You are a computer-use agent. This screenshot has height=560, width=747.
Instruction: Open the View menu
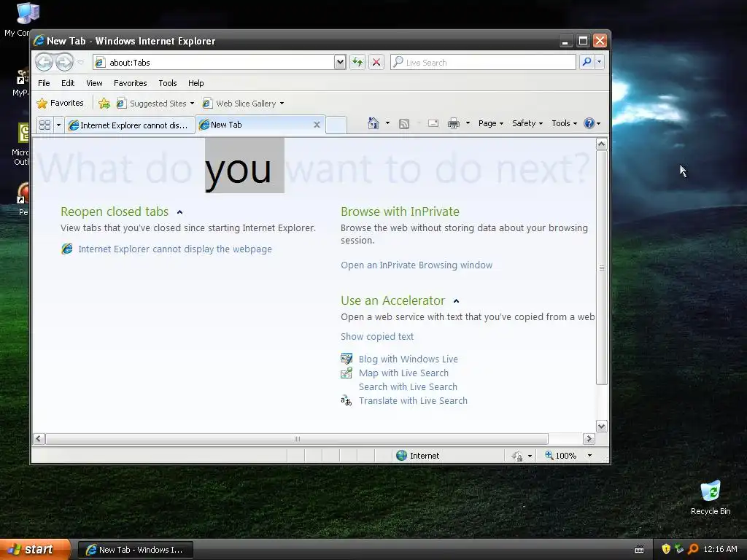pos(94,83)
